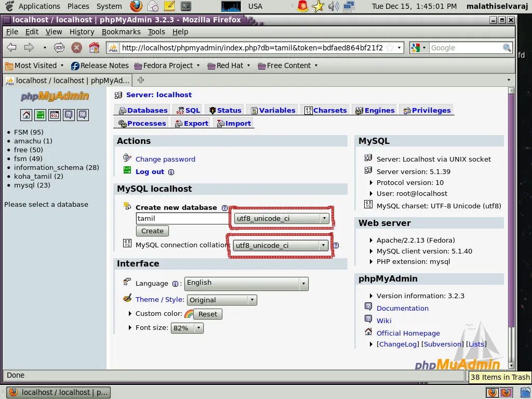Click the green Log out icon in sidebar
Screen dimensions: 532x399
[41, 115]
